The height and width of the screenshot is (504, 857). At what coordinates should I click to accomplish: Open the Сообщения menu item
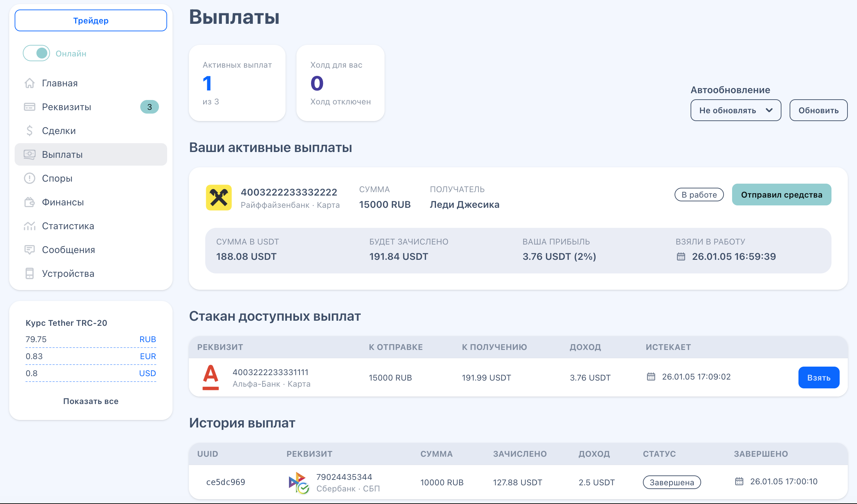(68, 250)
